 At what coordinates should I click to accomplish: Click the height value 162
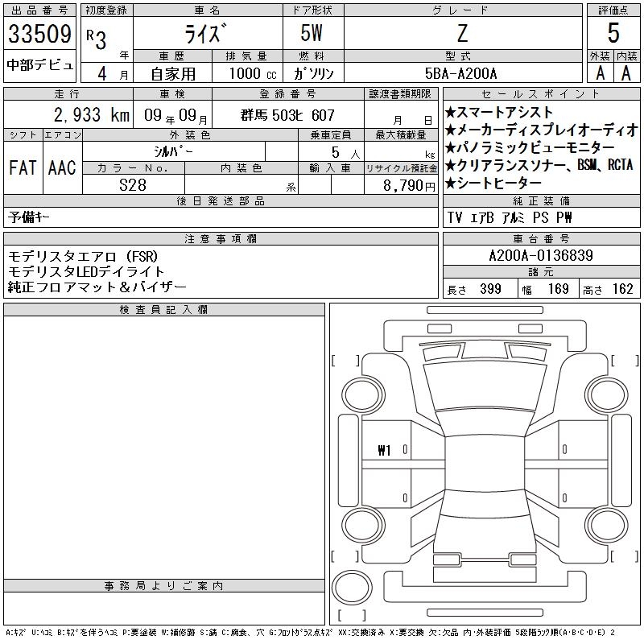622,289
